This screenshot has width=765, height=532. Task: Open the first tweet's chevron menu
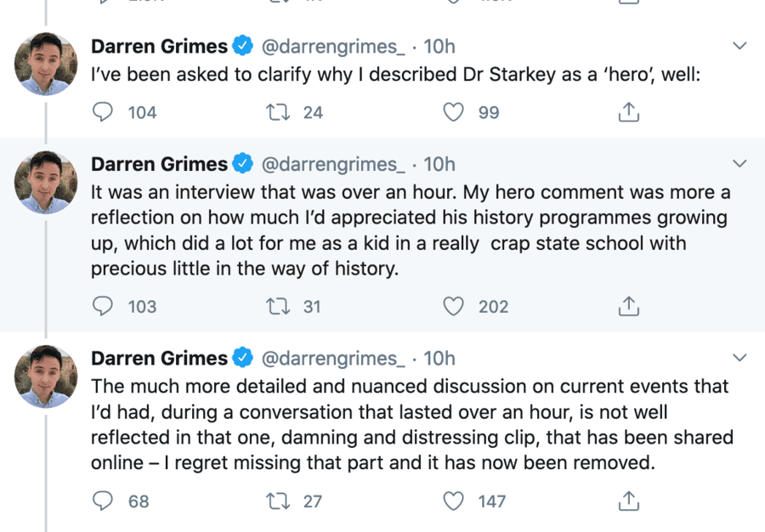pyautogui.click(x=739, y=46)
